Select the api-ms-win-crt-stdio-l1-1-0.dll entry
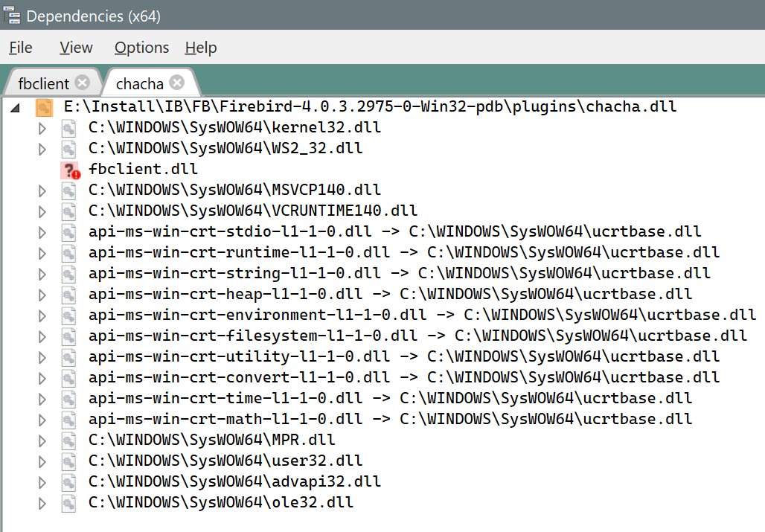765x532 pixels. [x=394, y=232]
